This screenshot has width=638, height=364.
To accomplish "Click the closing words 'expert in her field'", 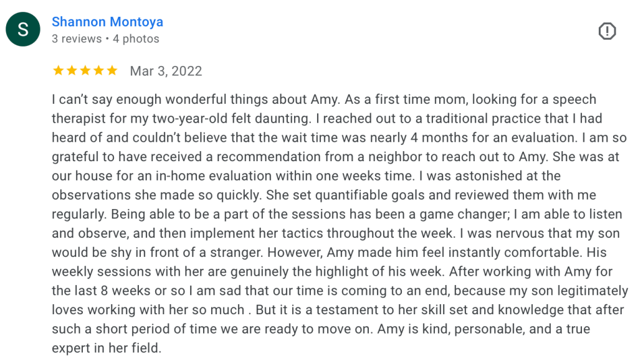I will (106, 348).
